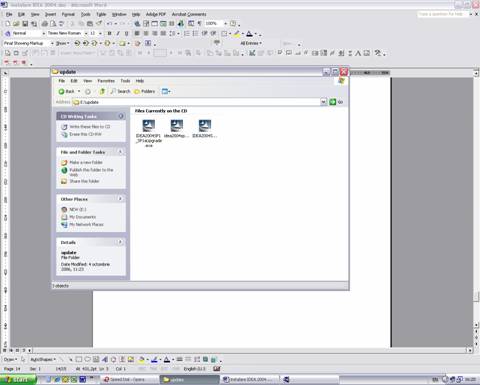Toggle the Folders pane button

click(x=145, y=91)
